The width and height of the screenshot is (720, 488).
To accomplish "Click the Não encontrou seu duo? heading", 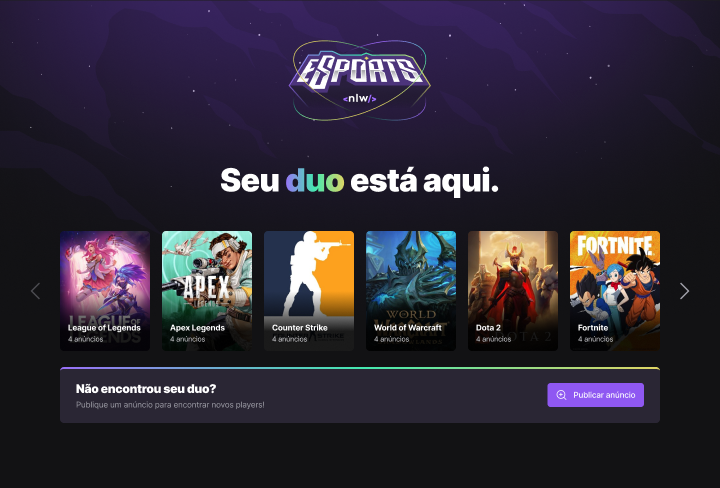I will [x=146, y=389].
